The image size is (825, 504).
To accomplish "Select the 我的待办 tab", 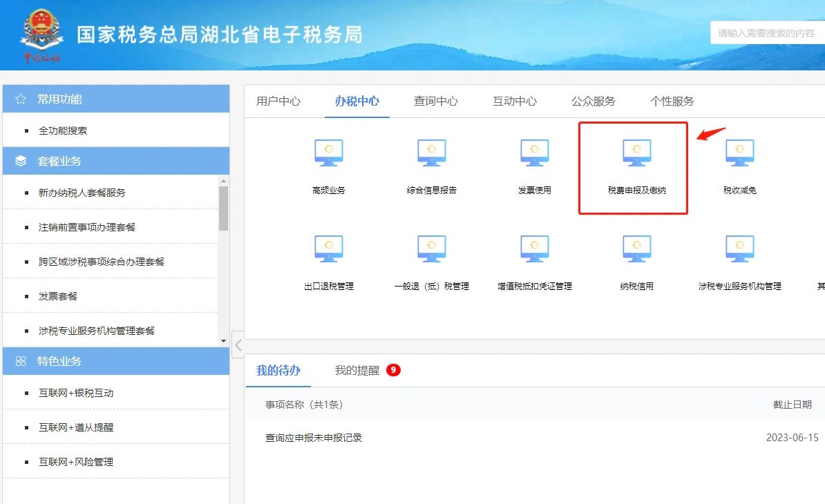I will (278, 371).
